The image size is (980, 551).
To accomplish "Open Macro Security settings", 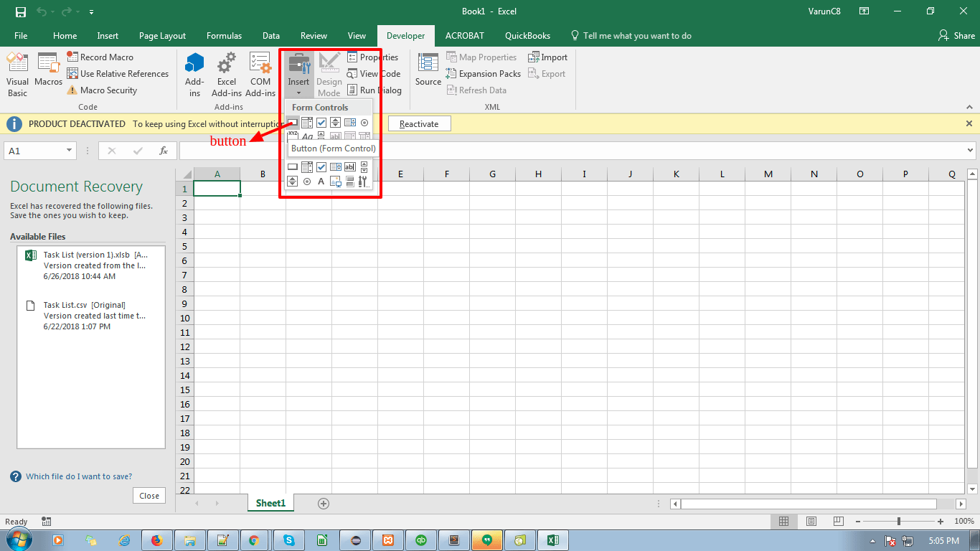I will tap(101, 90).
